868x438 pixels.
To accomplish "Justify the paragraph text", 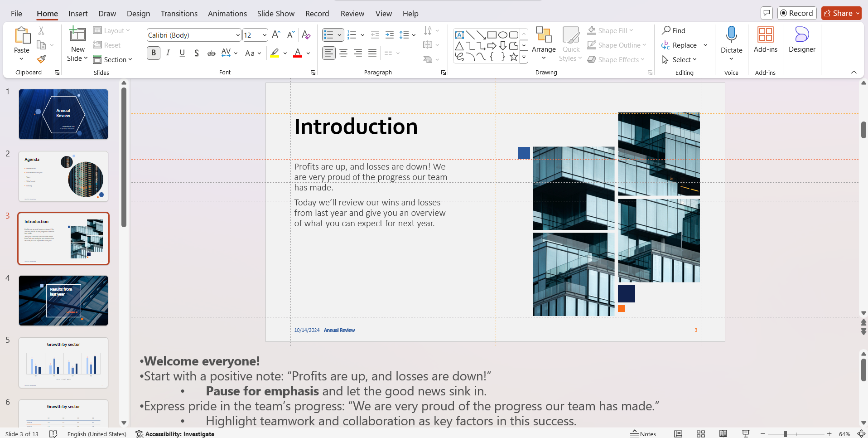I will [x=372, y=53].
